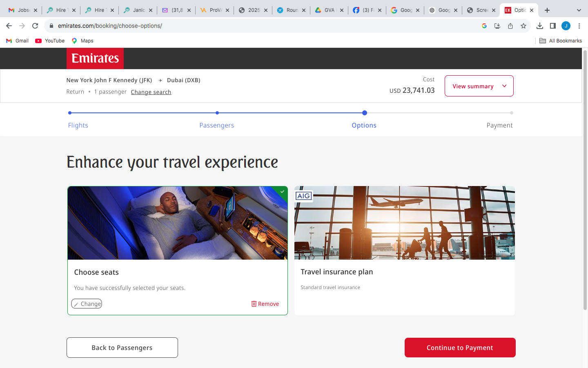
Task: Click Continue to Payment button
Action: (x=460, y=348)
